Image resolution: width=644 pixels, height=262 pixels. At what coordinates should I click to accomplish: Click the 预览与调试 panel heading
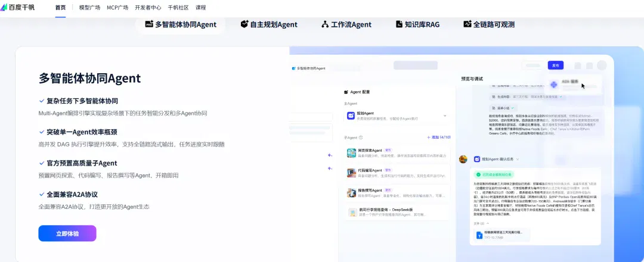click(x=472, y=79)
